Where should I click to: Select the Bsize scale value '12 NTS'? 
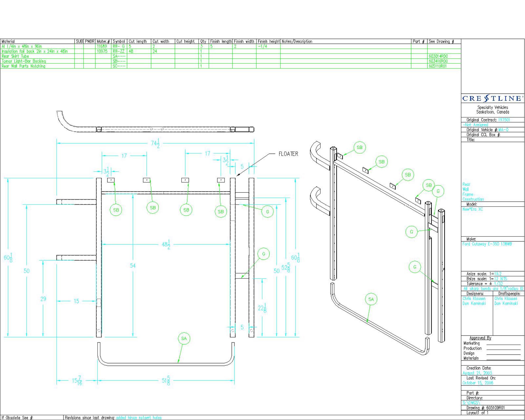pyautogui.click(x=501, y=279)
